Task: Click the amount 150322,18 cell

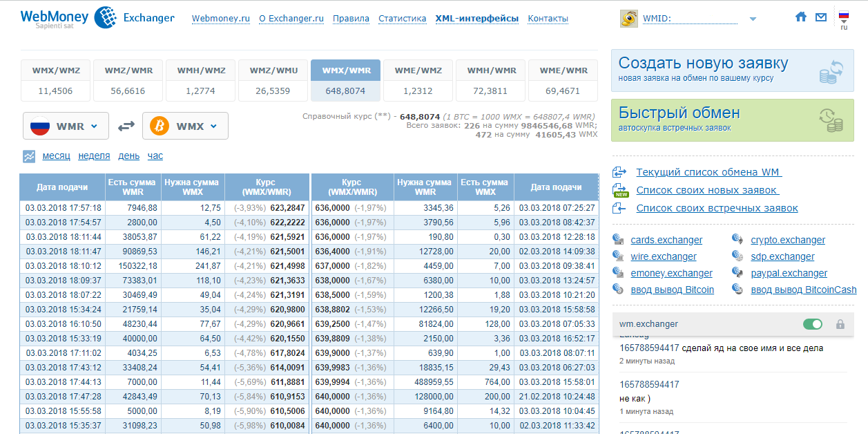Action: 133,265
